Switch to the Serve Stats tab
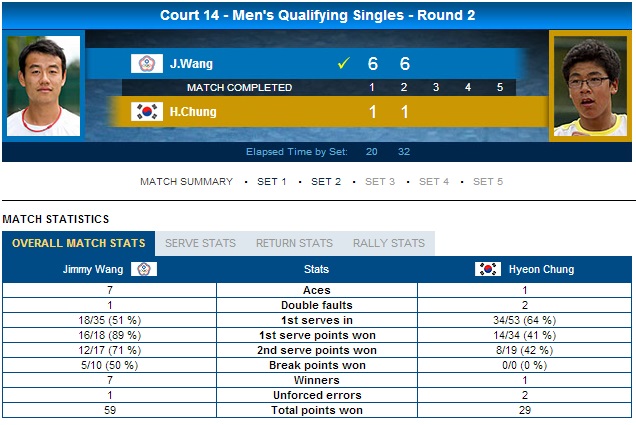636x425 pixels. 200,243
